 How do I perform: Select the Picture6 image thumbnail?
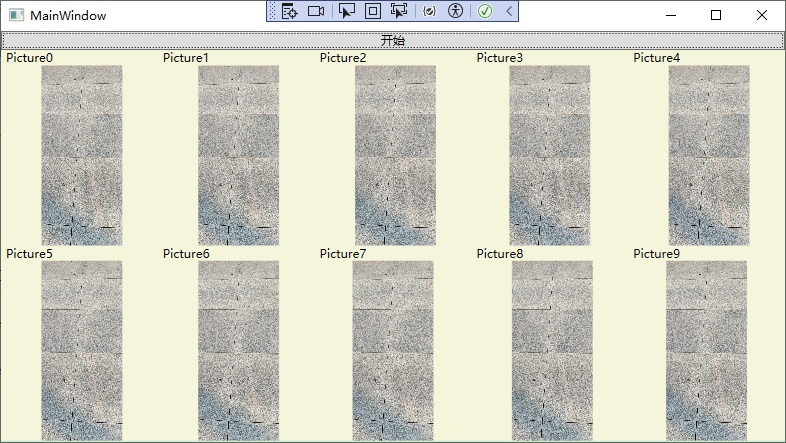pyautogui.click(x=239, y=351)
